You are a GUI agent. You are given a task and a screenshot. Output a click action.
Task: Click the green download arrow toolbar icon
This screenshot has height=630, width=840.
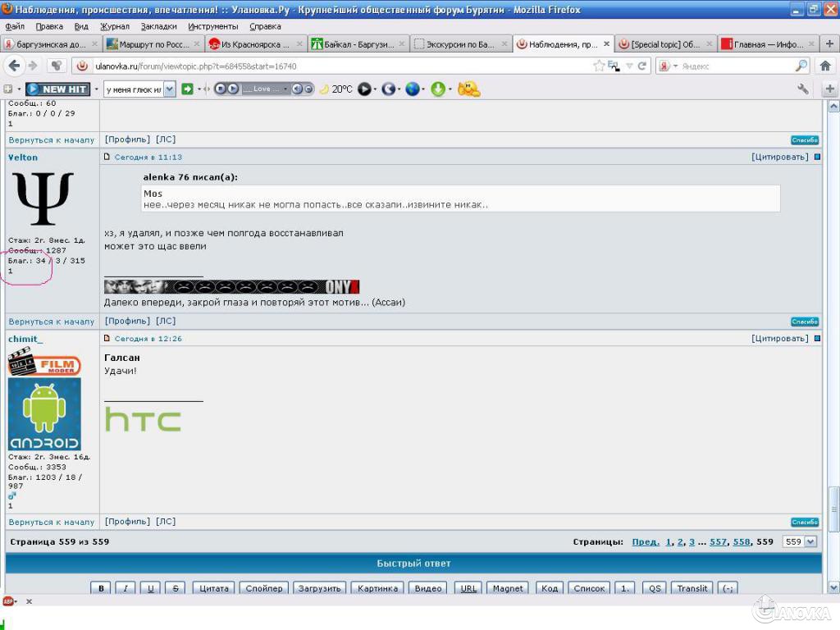click(x=438, y=89)
